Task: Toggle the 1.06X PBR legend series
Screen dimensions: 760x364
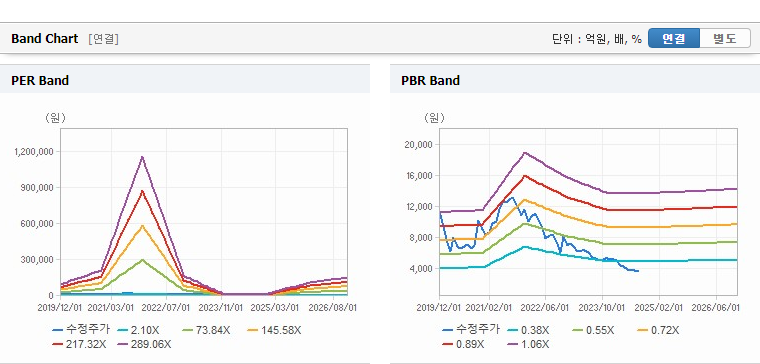Action: coord(528,344)
